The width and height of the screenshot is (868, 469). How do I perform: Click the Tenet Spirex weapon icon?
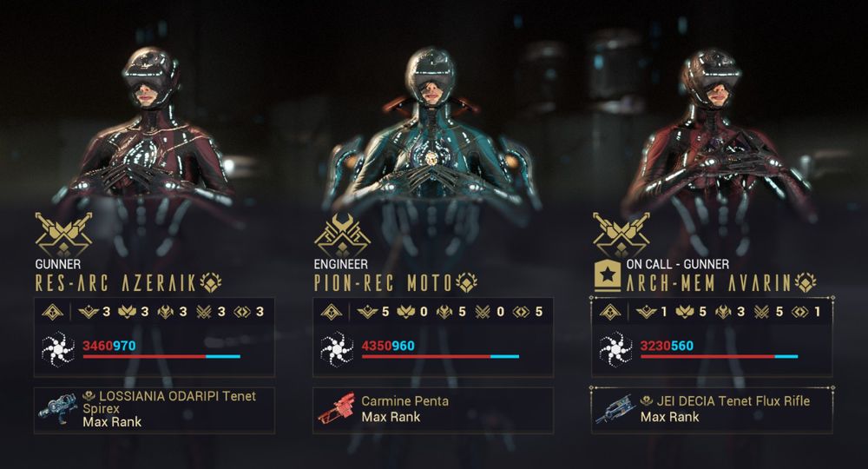[x=58, y=409]
